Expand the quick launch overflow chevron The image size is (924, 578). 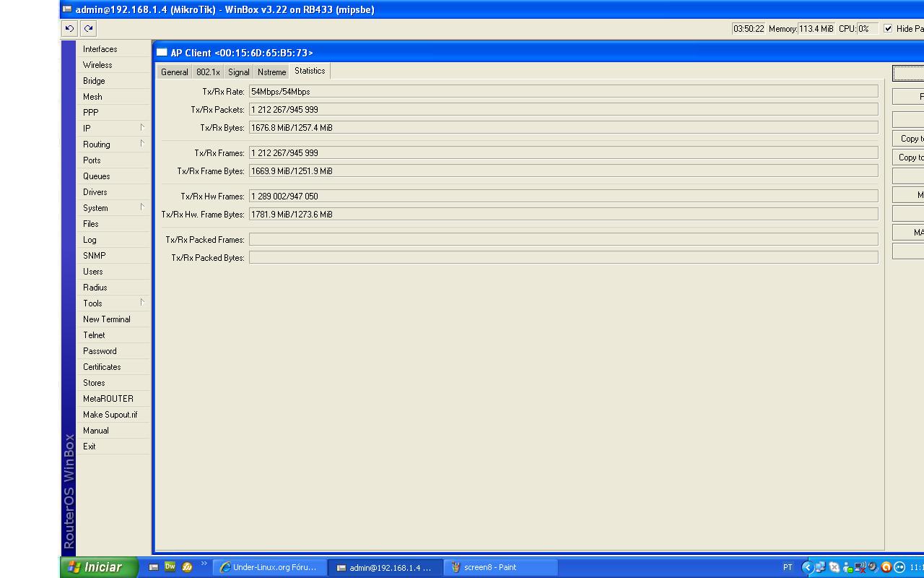(204, 564)
